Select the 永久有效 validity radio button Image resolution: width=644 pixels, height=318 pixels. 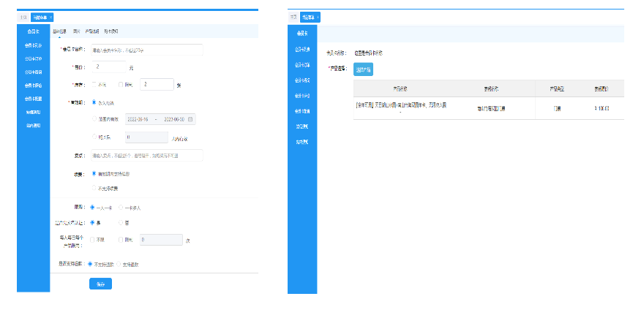pos(94,103)
